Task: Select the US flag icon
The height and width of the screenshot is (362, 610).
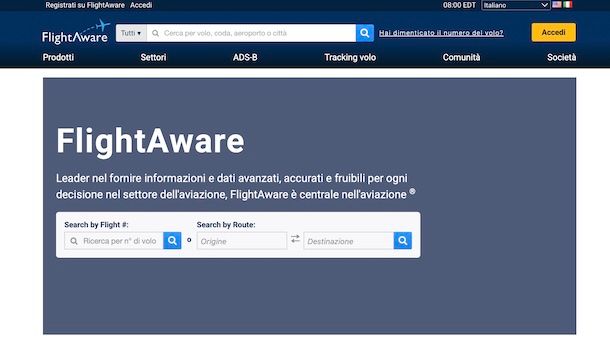Action: click(557, 5)
